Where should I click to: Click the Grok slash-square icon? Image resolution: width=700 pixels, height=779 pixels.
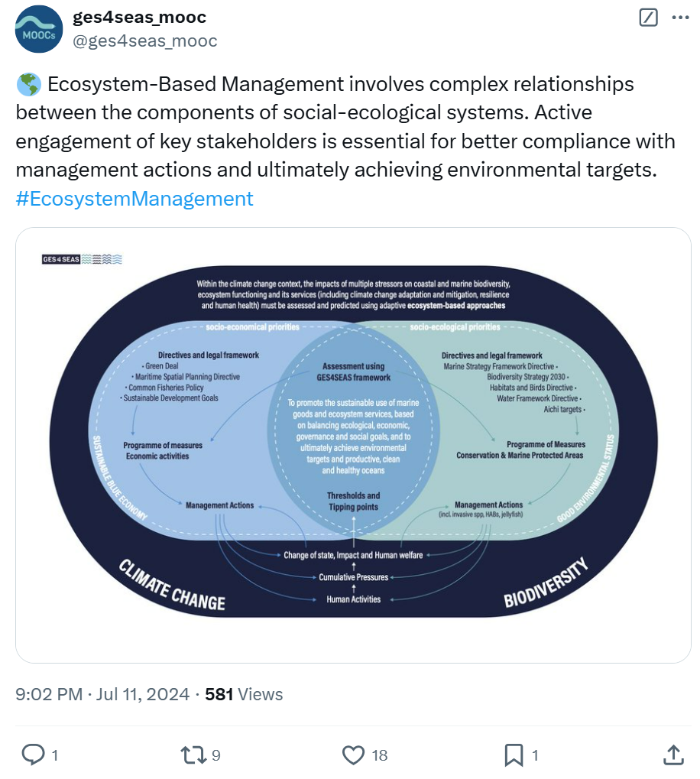coord(648,18)
